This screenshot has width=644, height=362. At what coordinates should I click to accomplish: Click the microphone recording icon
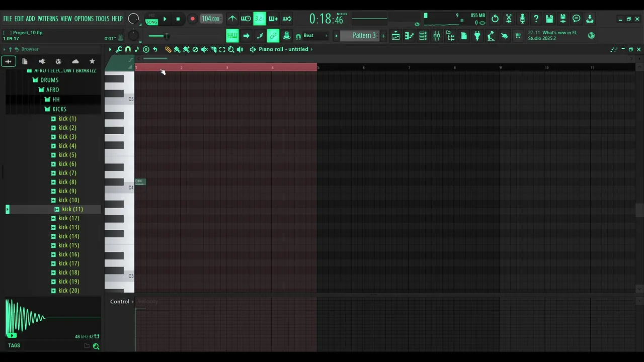[x=522, y=19]
